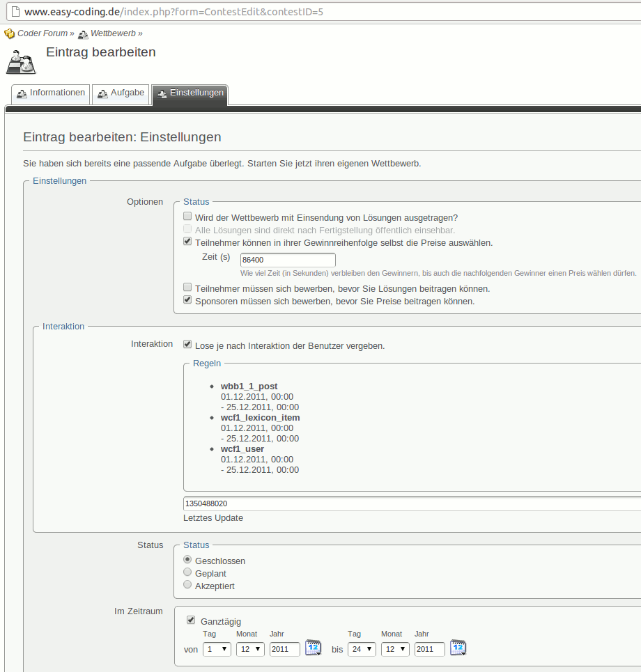Open the 'bis' date calendar picker icon
This screenshot has width=641, height=672.
458,648
